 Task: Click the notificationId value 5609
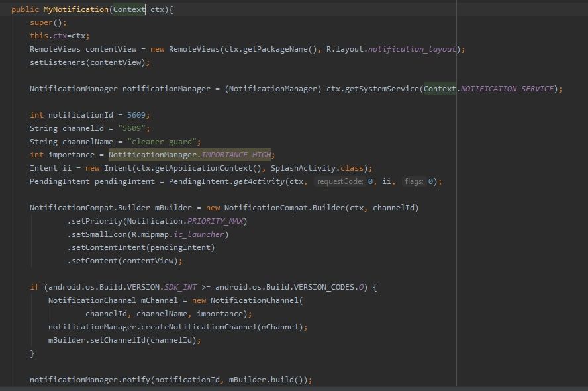(x=136, y=115)
